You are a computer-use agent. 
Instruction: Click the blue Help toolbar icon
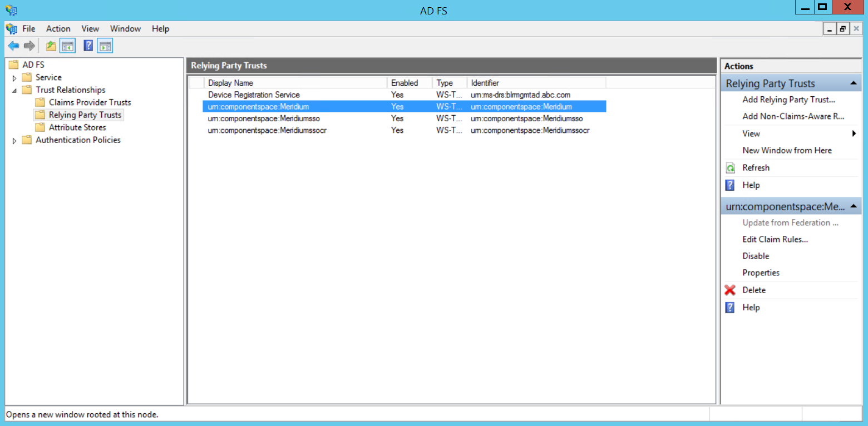click(88, 46)
